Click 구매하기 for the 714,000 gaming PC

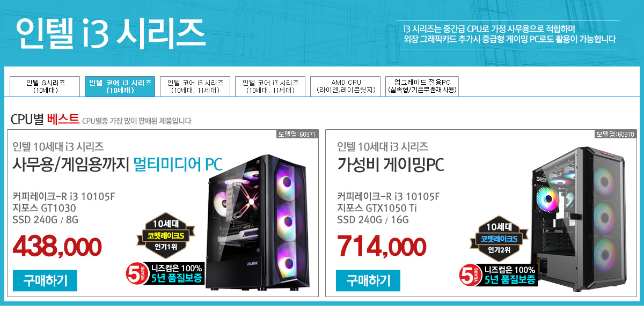pyautogui.click(x=368, y=280)
